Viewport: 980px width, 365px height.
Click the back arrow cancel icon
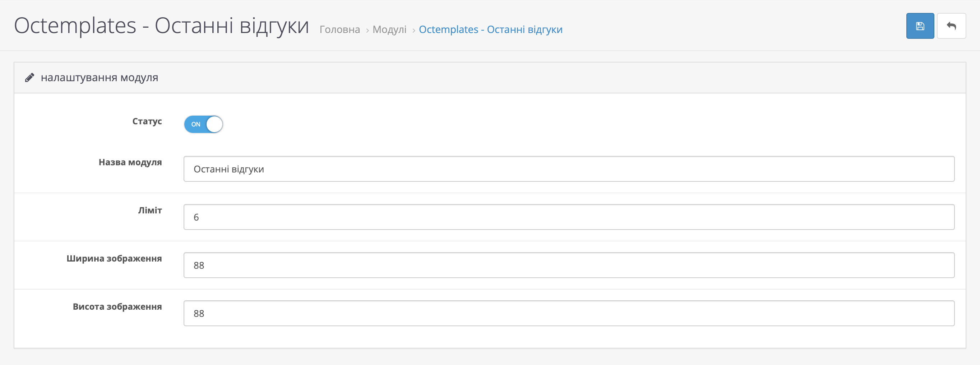(951, 26)
